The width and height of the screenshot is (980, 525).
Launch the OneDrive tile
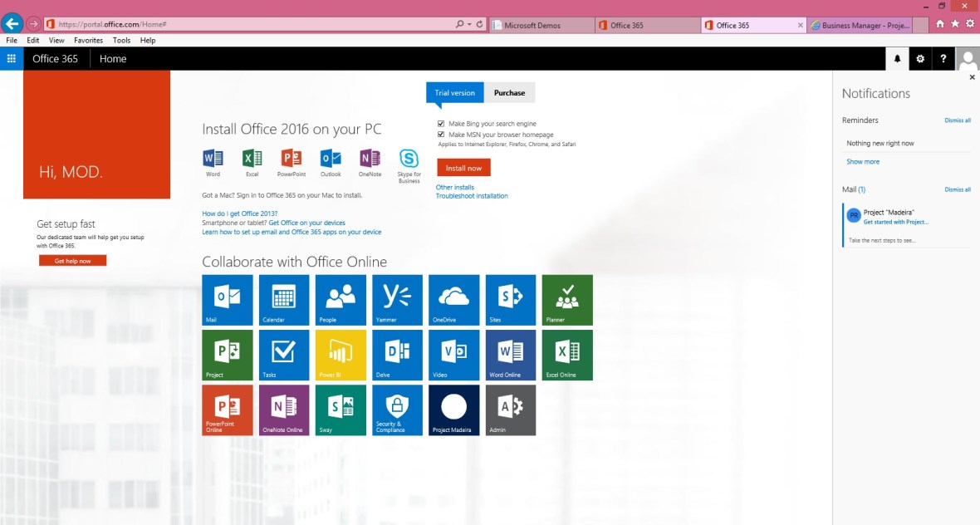click(453, 299)
